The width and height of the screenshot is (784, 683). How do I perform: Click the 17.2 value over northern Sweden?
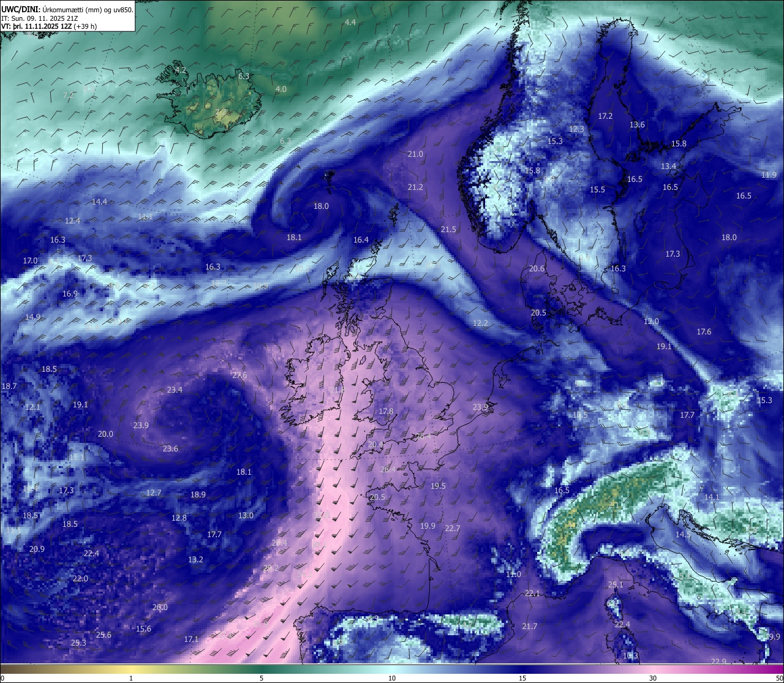605,116
